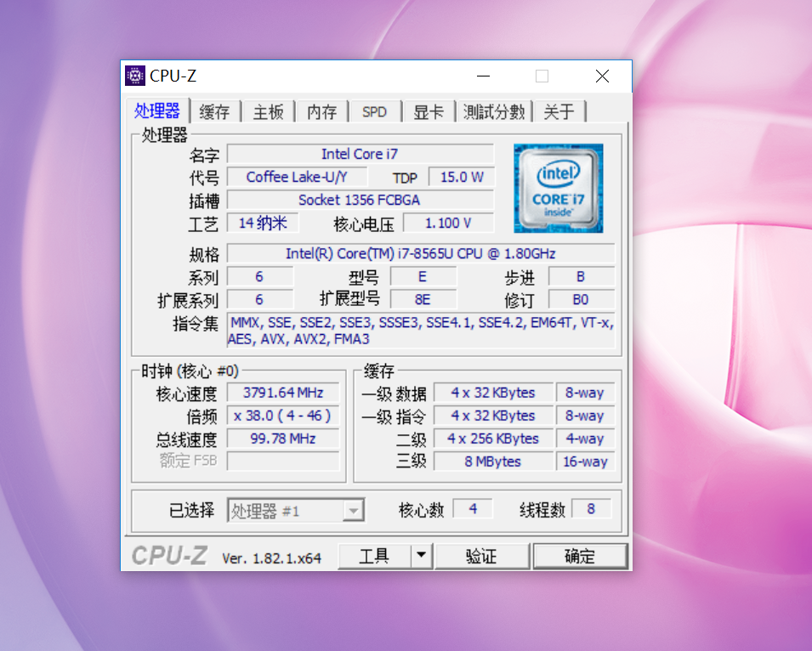Switch to the 主板 tab
This screenshot has height=651, width=812.
(x=268, y=112)
